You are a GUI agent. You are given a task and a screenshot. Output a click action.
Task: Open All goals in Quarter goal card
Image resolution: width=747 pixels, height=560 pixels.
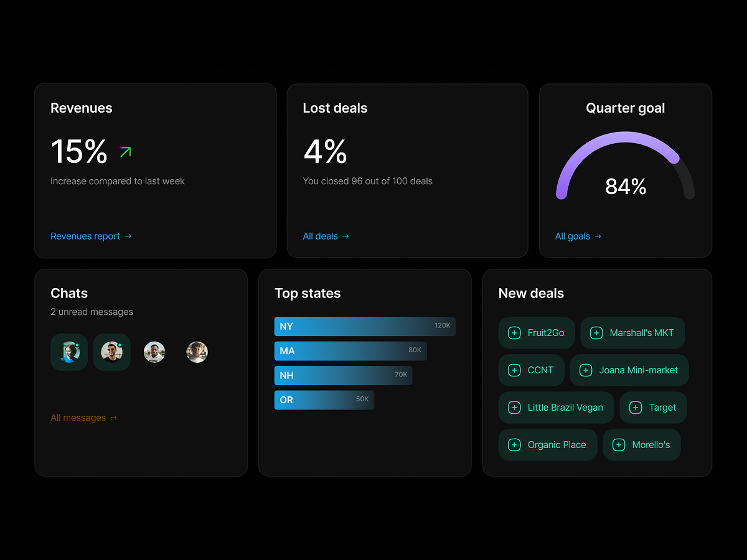pos(573,236)
